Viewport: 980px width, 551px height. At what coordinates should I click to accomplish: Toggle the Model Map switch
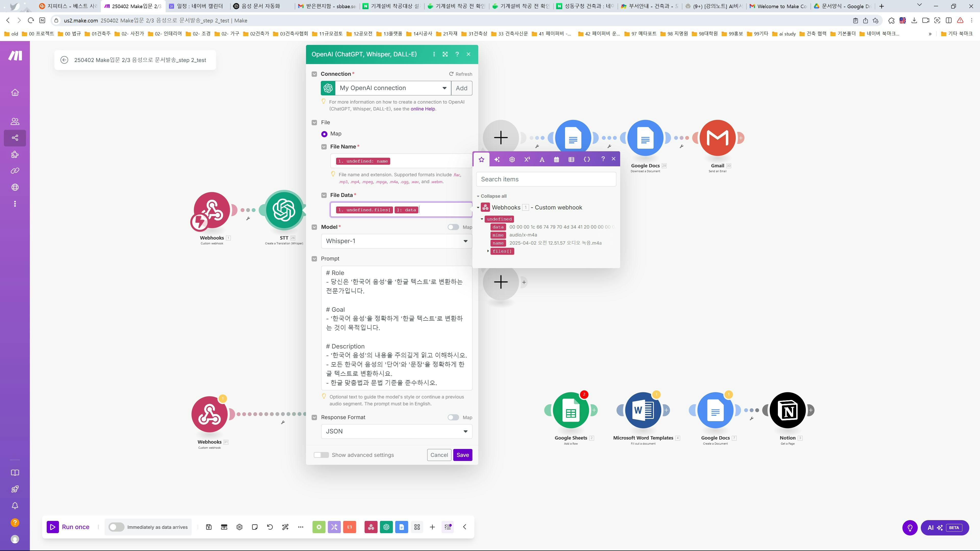(x=453, y=227)
